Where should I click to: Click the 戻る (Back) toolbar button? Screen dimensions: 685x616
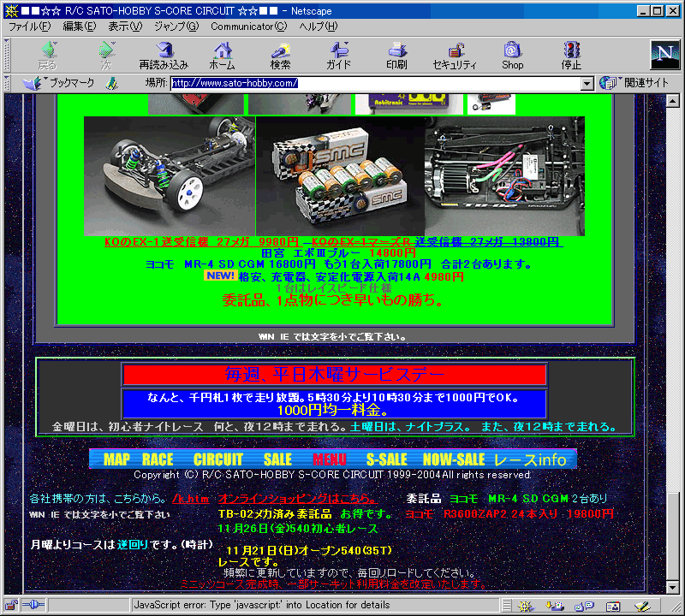point(48,56)
